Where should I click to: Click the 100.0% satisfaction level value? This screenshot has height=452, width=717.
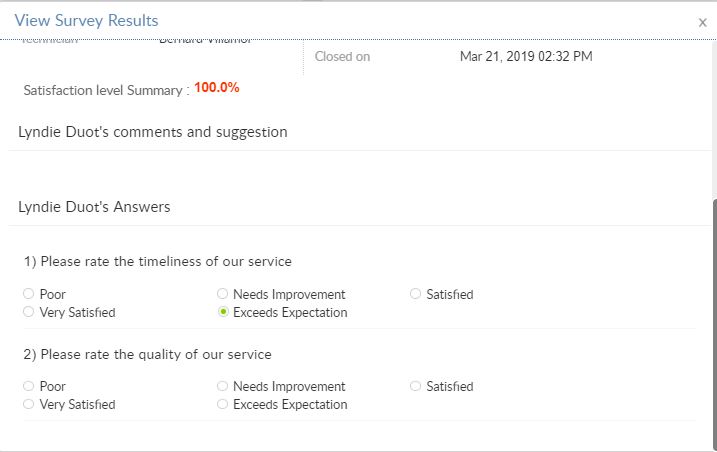(217, 88)
